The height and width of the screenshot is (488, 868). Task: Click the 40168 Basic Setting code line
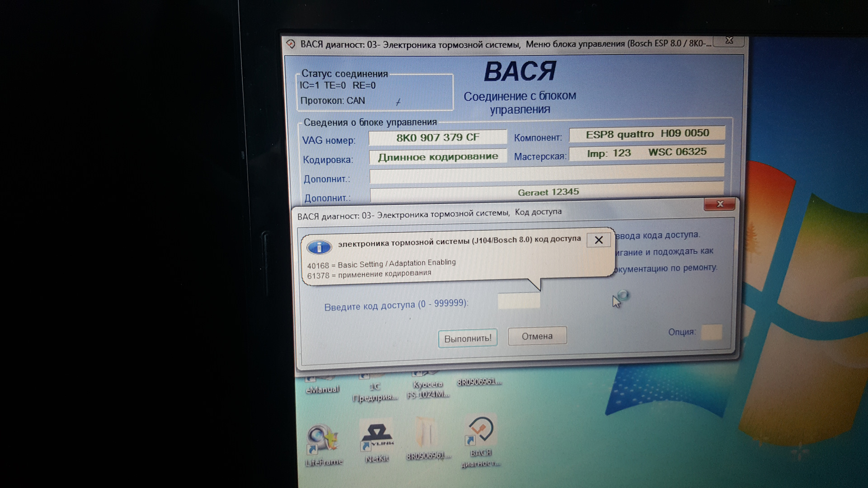[381, 264]
